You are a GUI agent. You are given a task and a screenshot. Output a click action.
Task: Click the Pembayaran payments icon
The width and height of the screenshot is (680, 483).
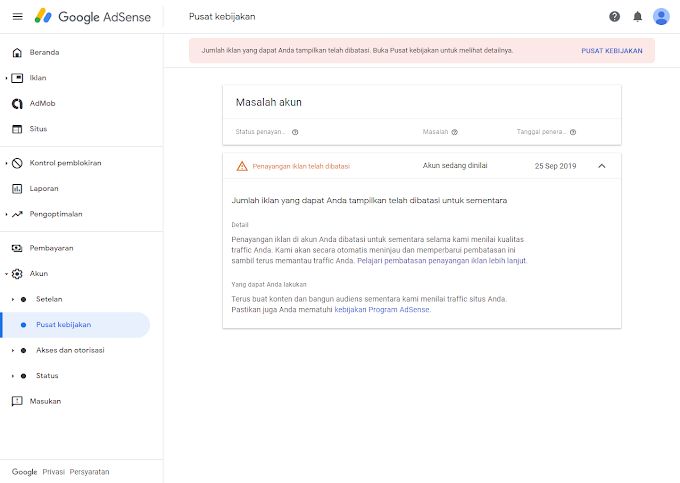click(x=17, y=248)
